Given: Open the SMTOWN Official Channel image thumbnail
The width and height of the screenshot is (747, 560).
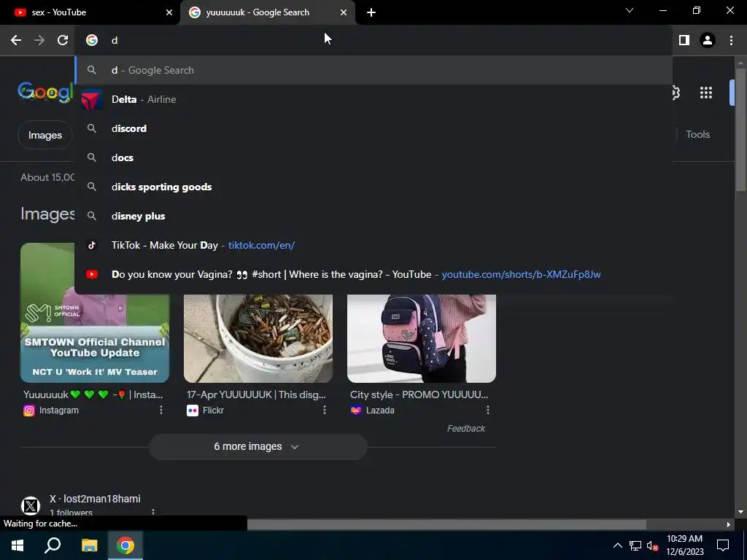Looking at the screenshot, I should pos(95,338).
